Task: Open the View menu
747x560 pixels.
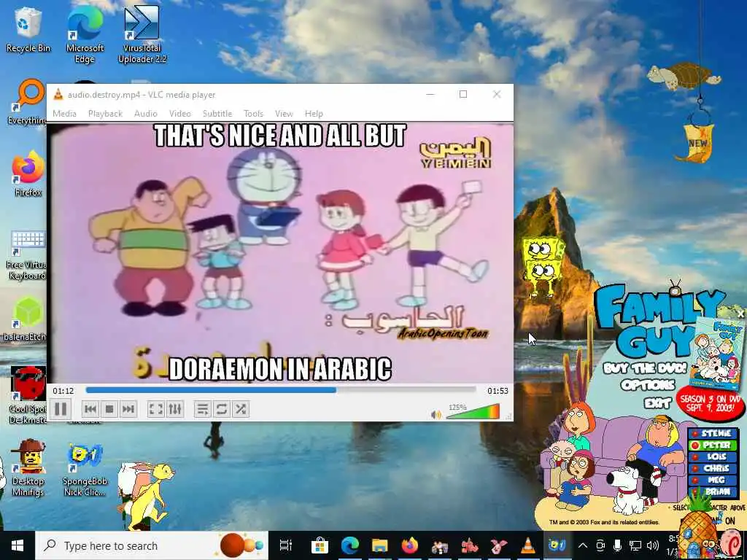Action: tap(284, 113)
